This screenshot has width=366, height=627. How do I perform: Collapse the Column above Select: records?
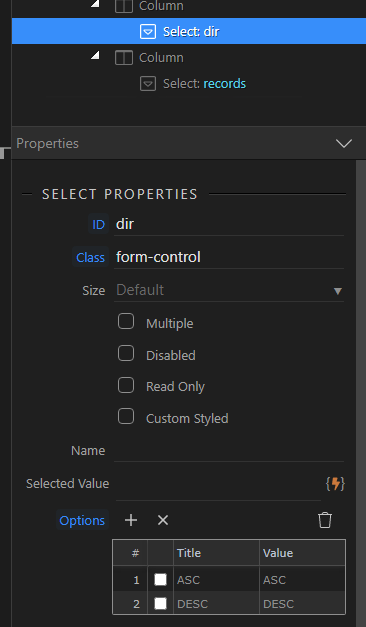95,55
